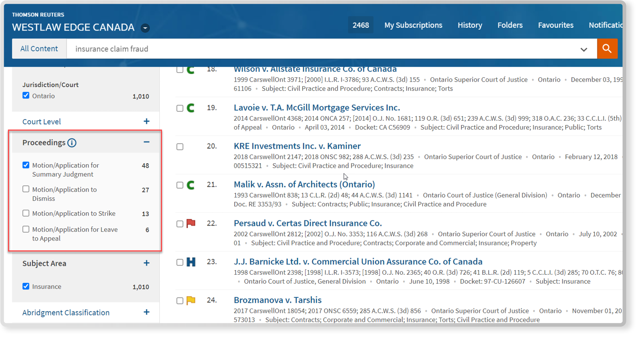Select checkbox for result 21 Malik

180,185
